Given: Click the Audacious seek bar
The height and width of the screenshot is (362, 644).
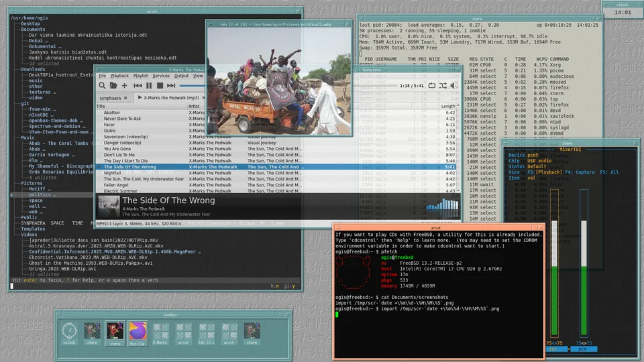Looking at the screenshot, I should (x=193, y=86).
